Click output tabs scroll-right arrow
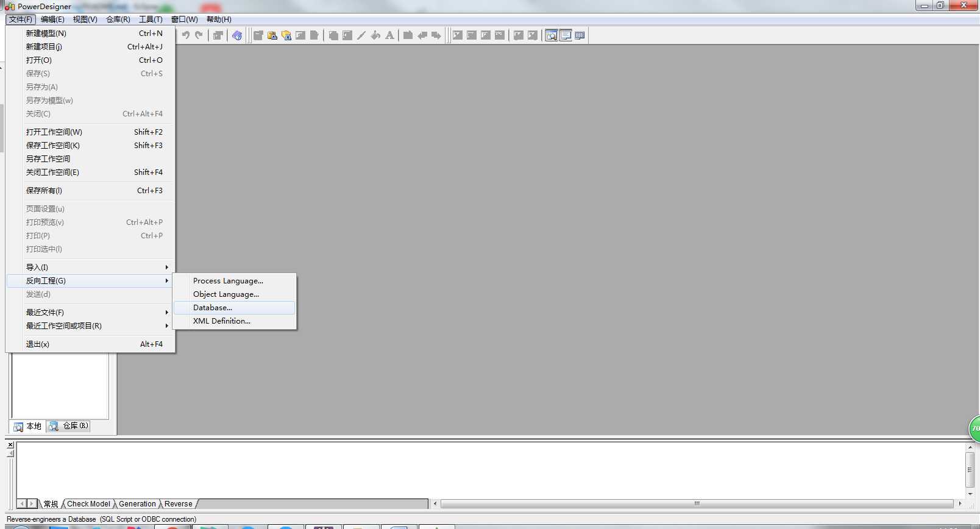Viewport: 980px width, 529px height. click(x=32, y=504)
